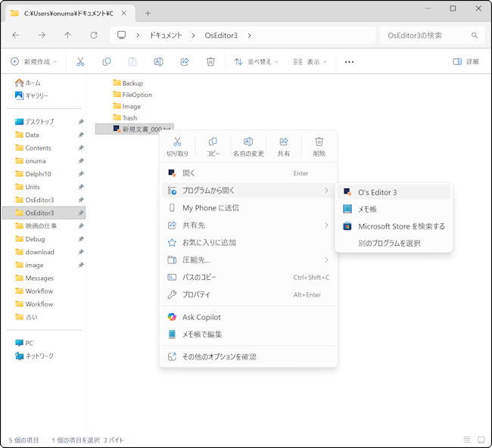Click the OsEditor3の検索 search box
492x448 pixels.
point(426,36)
